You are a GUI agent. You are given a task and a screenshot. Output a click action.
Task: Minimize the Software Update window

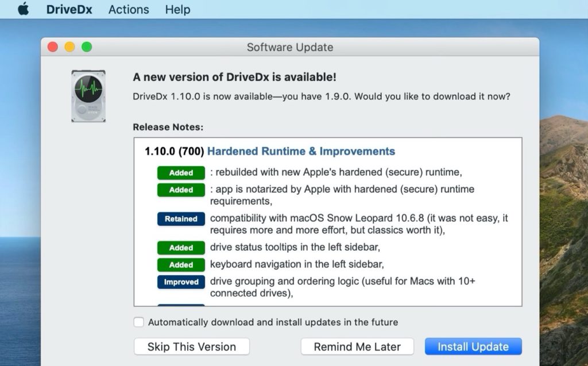click(x=69, y=47)
